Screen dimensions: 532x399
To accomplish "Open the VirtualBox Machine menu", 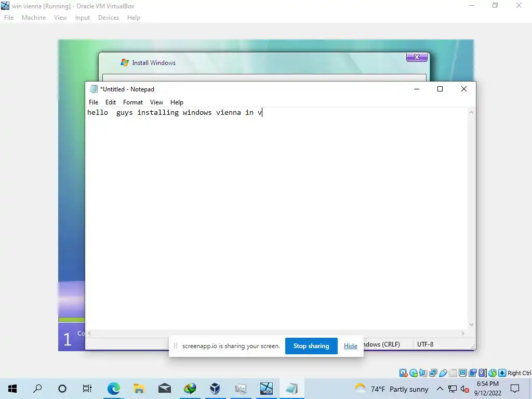I will coord(34,18).
